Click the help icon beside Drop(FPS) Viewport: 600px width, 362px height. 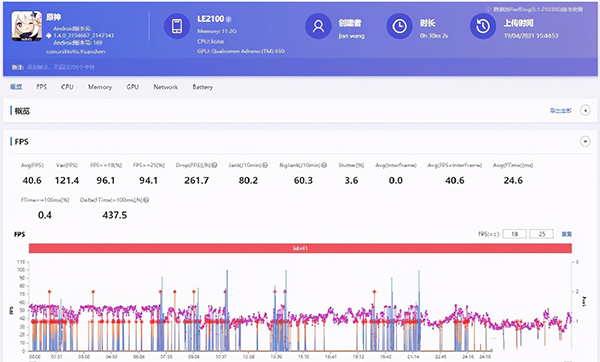214,165
